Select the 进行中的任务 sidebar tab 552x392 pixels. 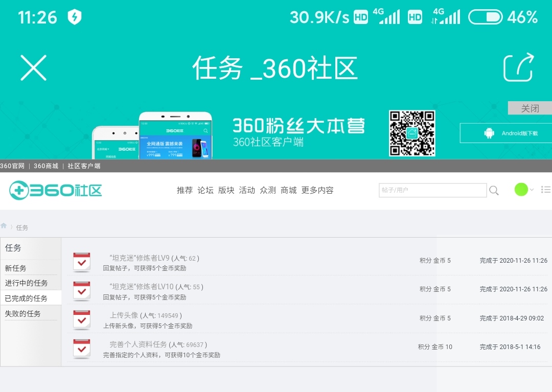(27, 283)
